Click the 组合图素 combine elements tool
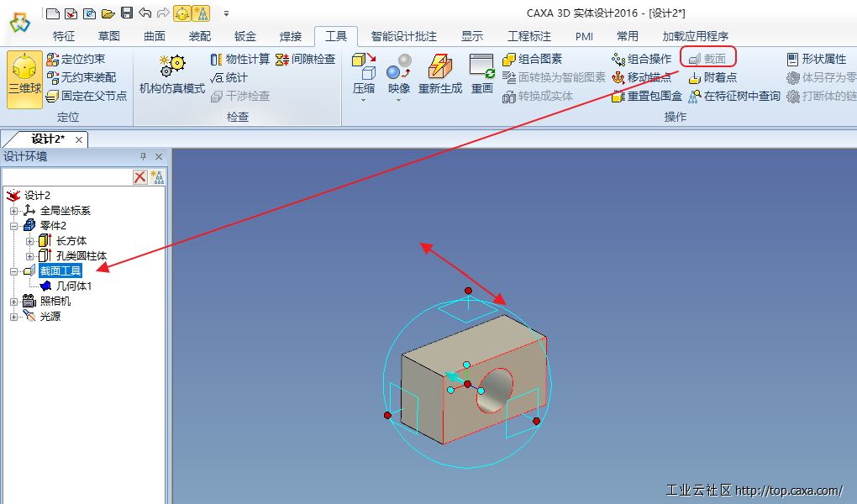 pyautogui.click(x=533, y=59)
